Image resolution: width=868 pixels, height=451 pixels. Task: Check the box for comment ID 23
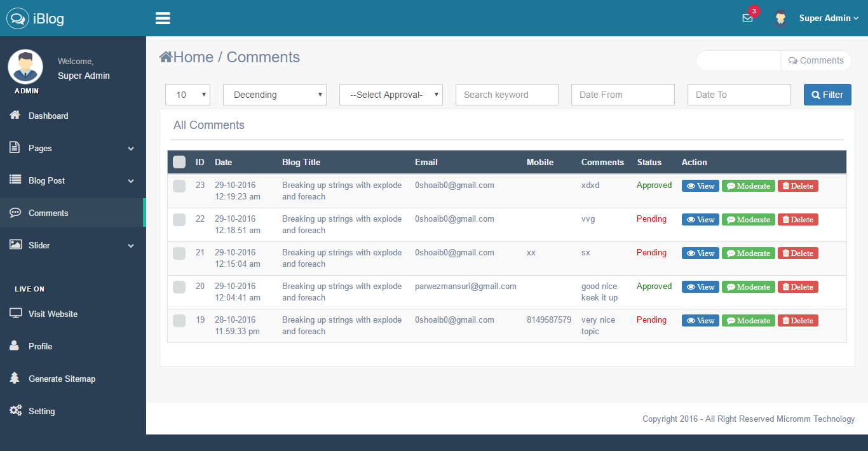pyautogui.click(x=179, y=186)
